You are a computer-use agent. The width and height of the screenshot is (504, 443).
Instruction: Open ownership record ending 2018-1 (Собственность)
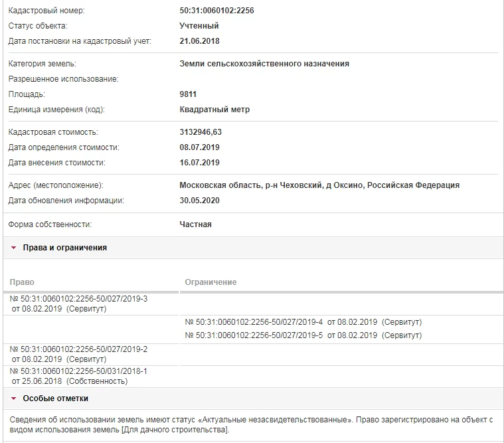79,371
